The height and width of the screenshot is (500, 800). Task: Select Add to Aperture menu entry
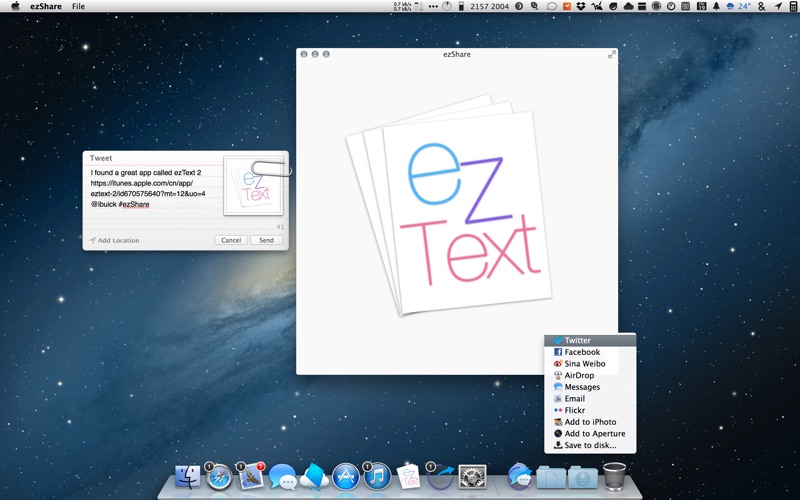pos(590,434)
